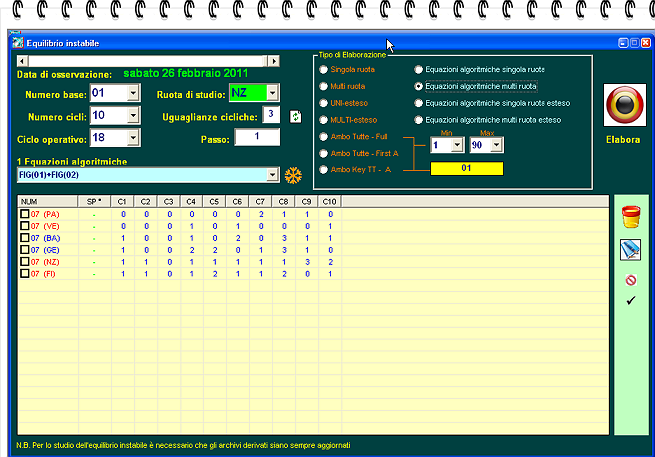Click the orange snowflake icon beside the equation field

(293, 176)
